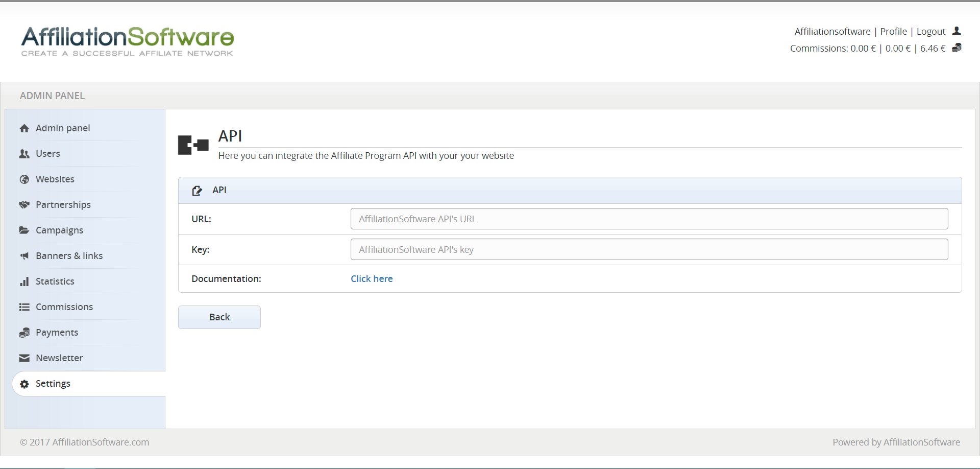Click the ADMIN PANEL heading
Viewport: 980px width, 469px height.
click(x=53, y=96)
